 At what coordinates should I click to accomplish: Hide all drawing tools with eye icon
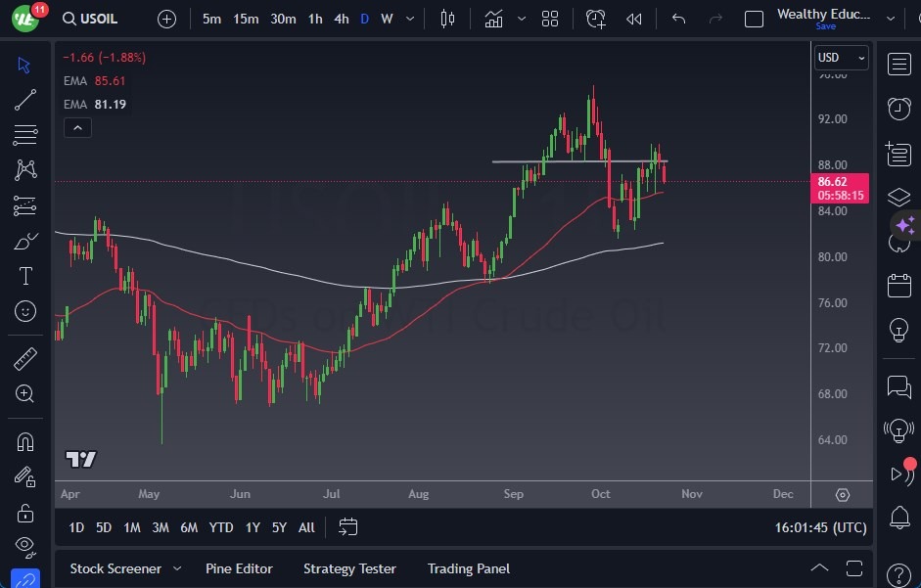(x=24, y=547)
